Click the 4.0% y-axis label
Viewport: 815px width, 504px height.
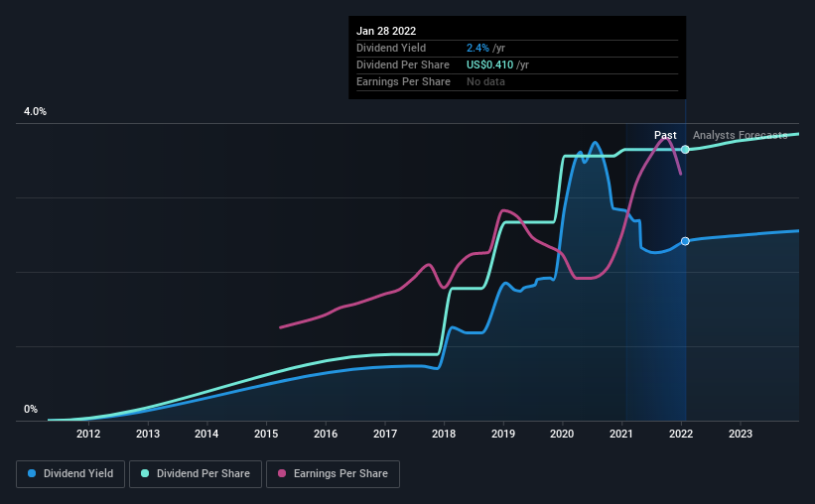coord(35,112)
